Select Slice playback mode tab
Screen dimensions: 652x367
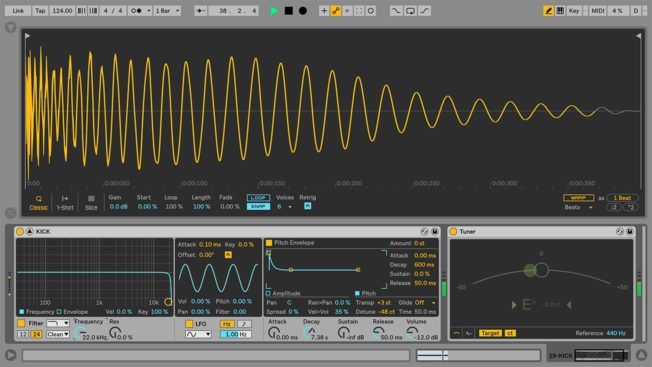tap(91, 203)
